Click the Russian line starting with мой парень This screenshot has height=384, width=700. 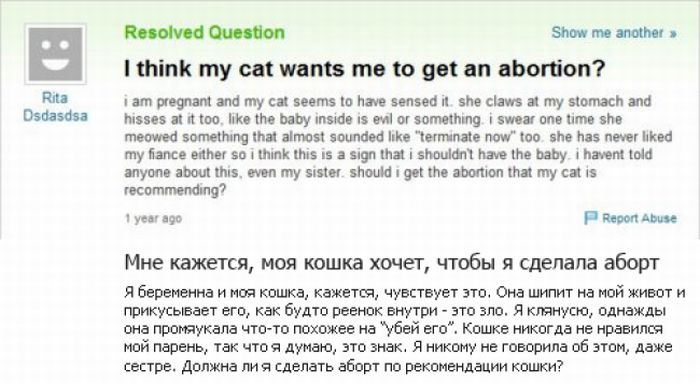click(x=398, y=347)
